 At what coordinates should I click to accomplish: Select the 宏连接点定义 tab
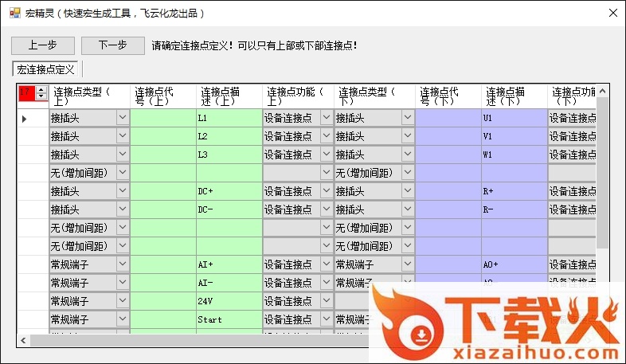coord(45,69)
